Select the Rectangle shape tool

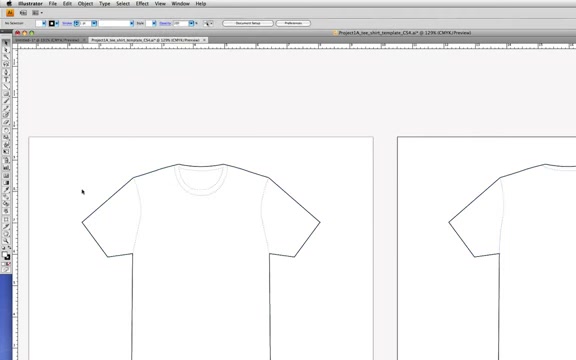tap(6, 94)
